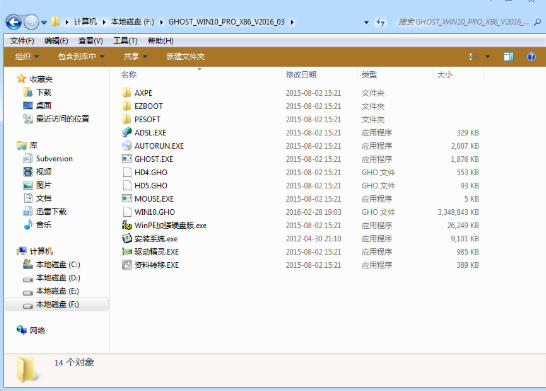This screenshot has height=391, width=546.
Task: Open 最近访问的位置 in sidebar
Action: click(x=56, y=119)
